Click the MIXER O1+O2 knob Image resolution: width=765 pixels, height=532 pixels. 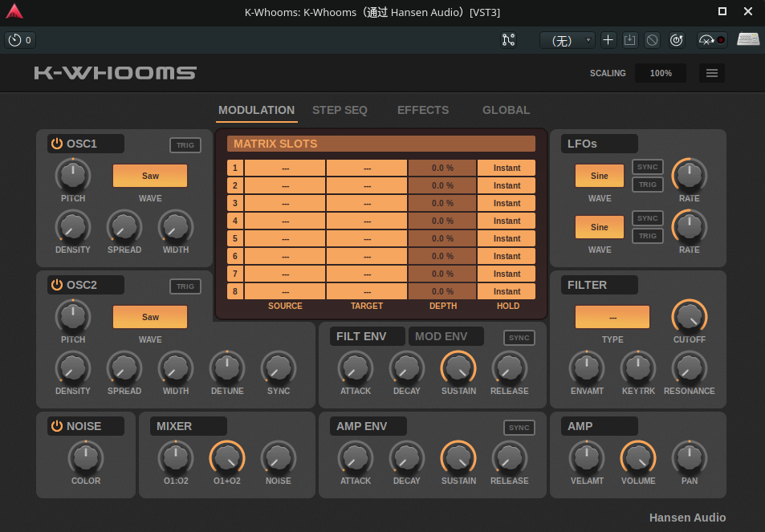click(x=227, y=458)
